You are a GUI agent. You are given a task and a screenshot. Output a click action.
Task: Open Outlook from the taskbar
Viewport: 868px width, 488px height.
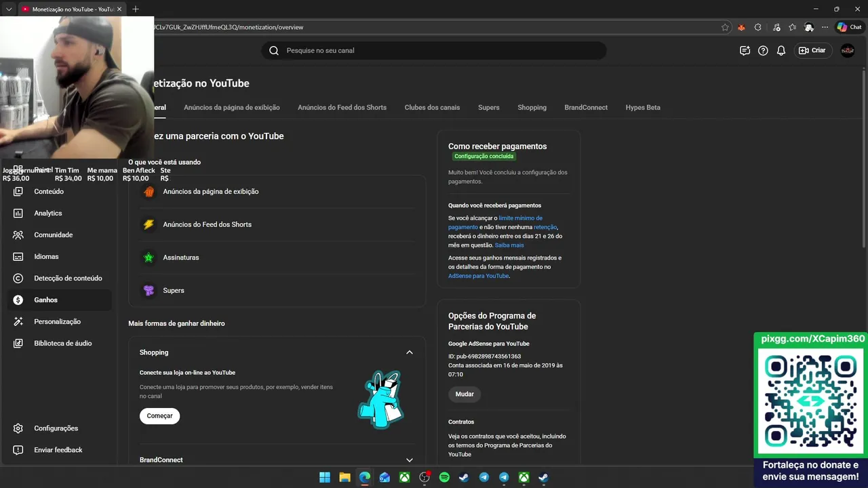click(384, 478)
